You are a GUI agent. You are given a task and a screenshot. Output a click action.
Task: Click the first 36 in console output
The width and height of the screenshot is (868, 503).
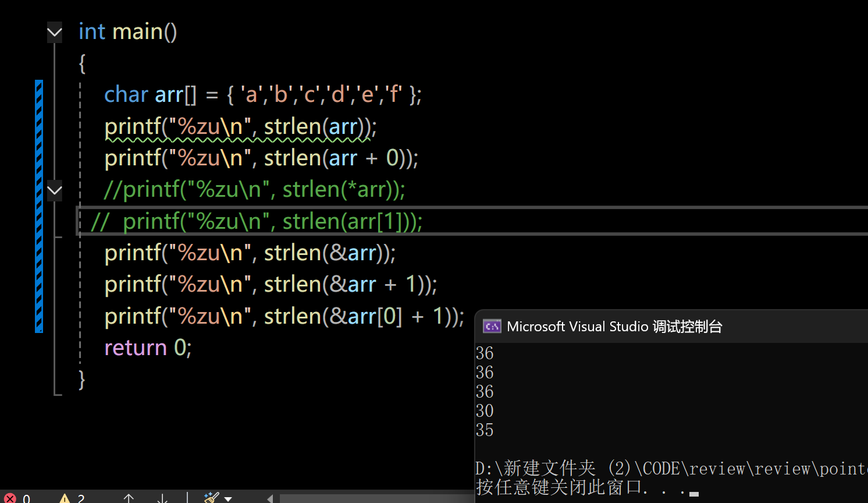click(485, 353)
